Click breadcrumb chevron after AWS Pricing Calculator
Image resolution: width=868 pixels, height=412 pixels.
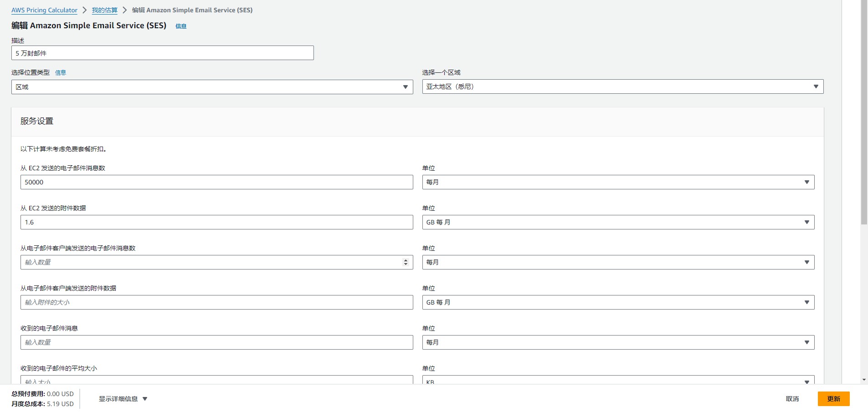click(x=84, y=10)
